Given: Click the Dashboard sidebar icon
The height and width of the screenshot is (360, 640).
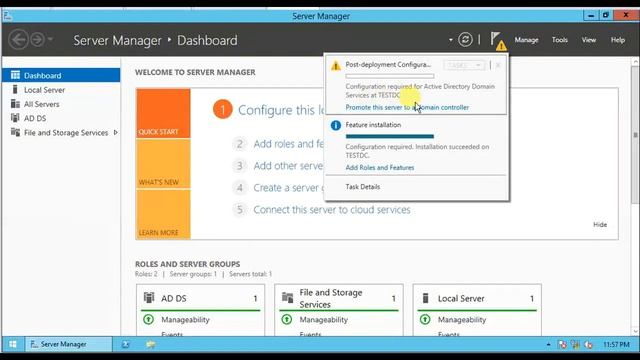Looking at the screenshot, I should (15, 75).
